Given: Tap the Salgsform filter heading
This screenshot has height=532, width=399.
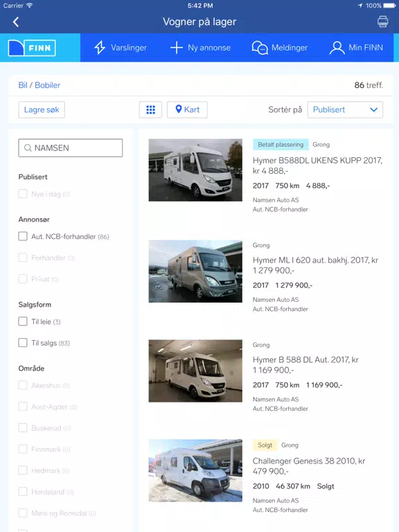Looking at the screenshot, I should (x=35, y=305).
